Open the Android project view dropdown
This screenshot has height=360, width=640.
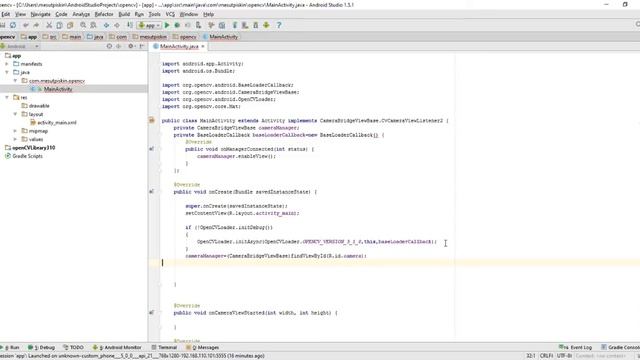coord(20,47)
